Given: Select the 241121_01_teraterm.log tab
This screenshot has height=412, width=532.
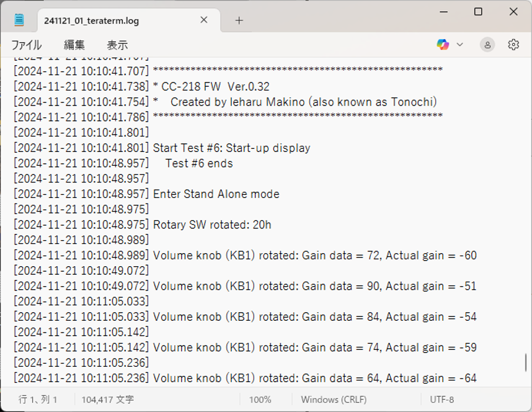Looking at the screenshot, I should tap(129, 20).
